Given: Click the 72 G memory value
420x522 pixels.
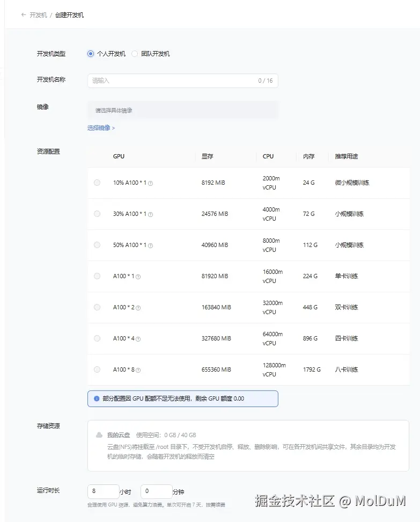Looking at the screenshot, I should tap(308, 214).
